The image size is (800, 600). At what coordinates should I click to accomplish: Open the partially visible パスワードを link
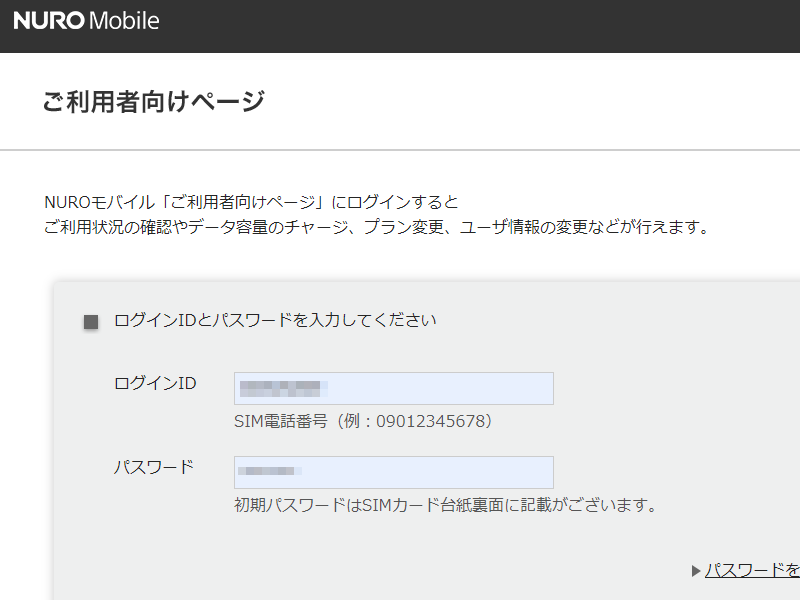pos(752,570)
